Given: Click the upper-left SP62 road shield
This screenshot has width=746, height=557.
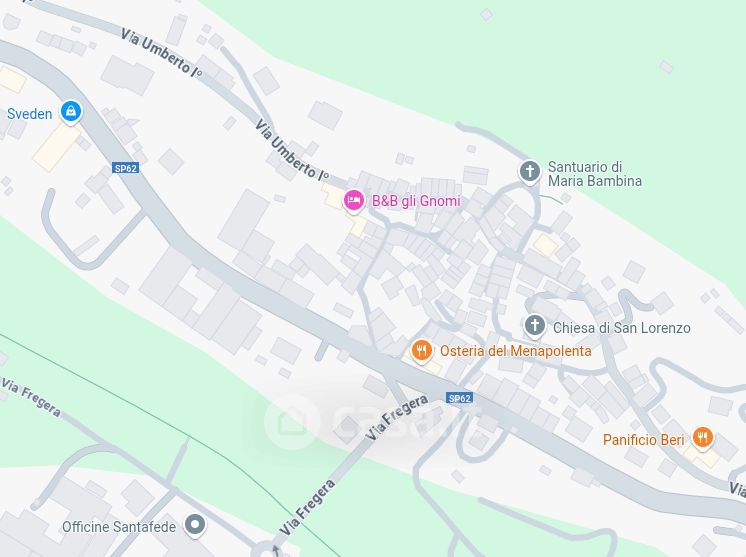Looking at the screenshot, I should 126,168.
